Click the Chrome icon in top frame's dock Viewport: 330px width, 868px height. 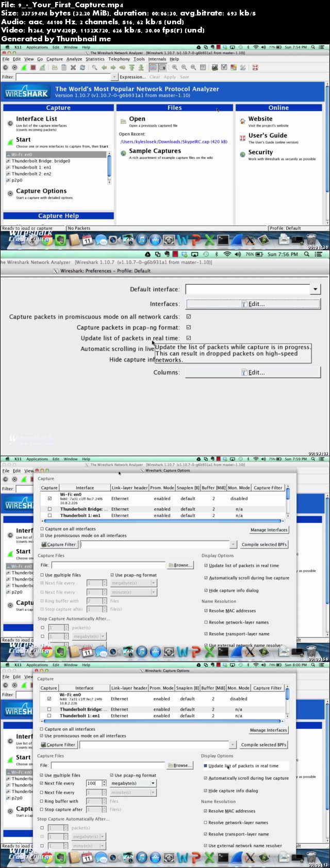pyautogui.click(x=47, y=240)
